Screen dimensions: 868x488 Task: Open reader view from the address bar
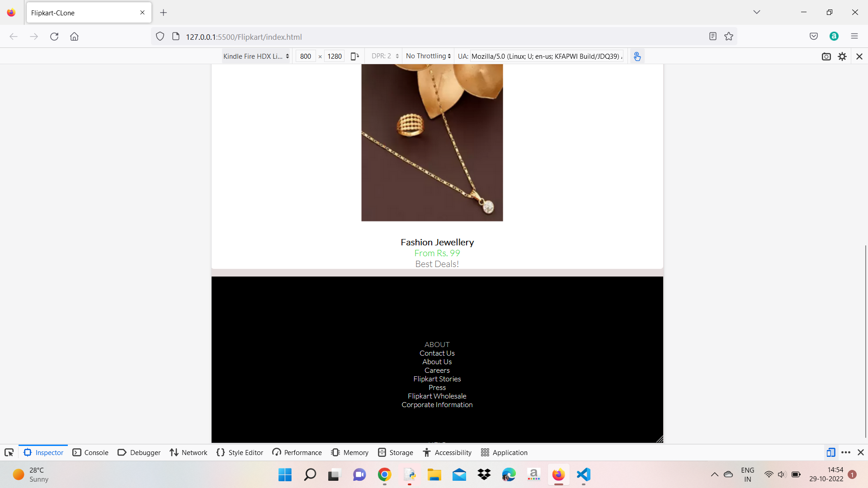713,36
